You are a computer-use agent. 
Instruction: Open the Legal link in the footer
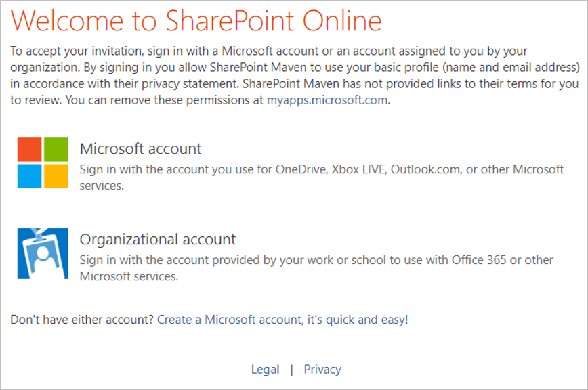(x=265, y=370)
